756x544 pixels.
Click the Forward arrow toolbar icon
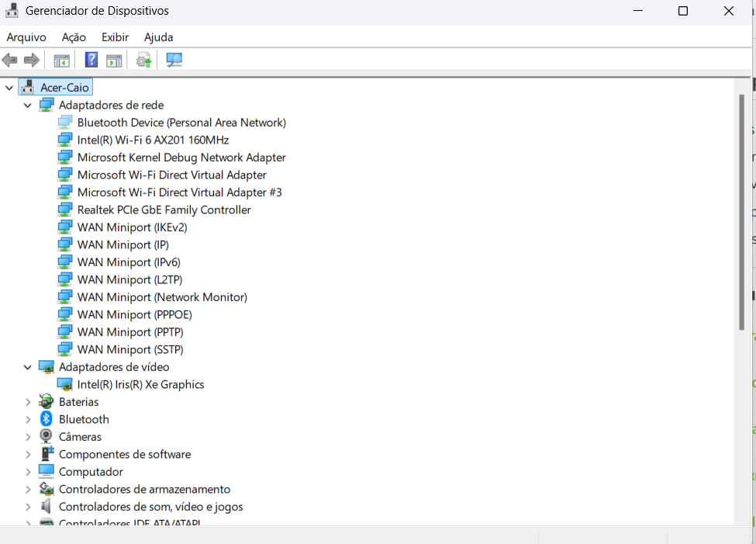[32, 61]
